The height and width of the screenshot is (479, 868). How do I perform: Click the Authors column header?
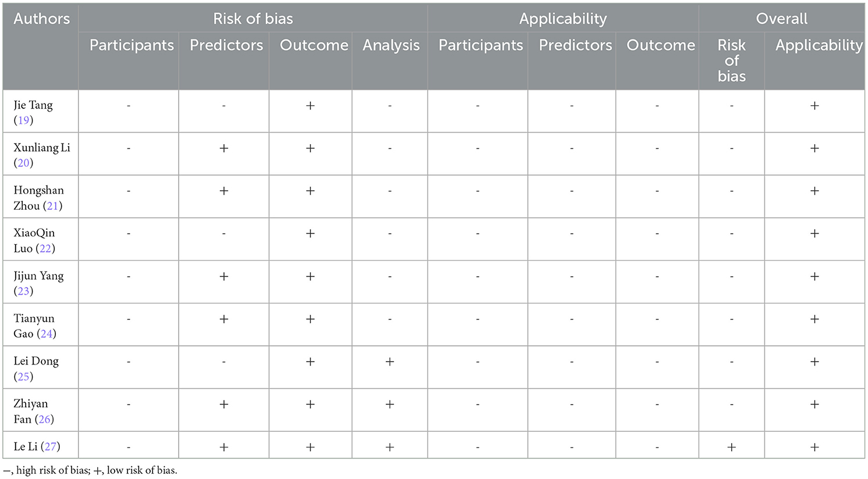[41, 19]
